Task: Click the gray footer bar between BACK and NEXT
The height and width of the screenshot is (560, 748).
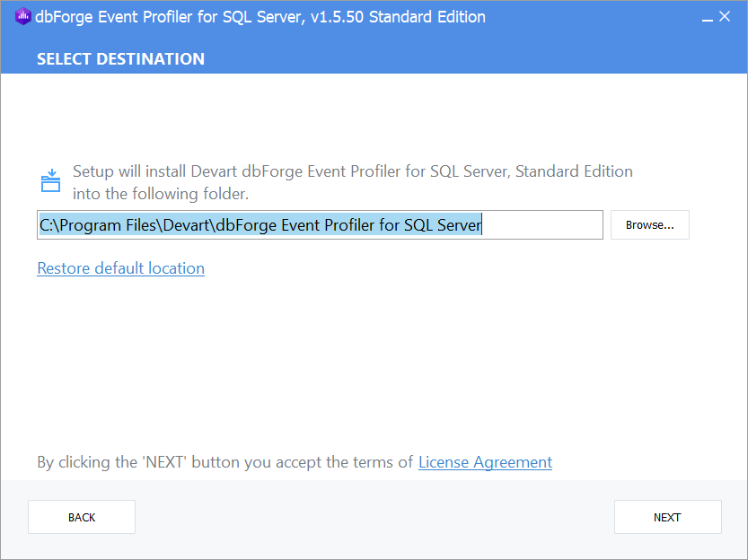Action: click(x=374, y=517)
